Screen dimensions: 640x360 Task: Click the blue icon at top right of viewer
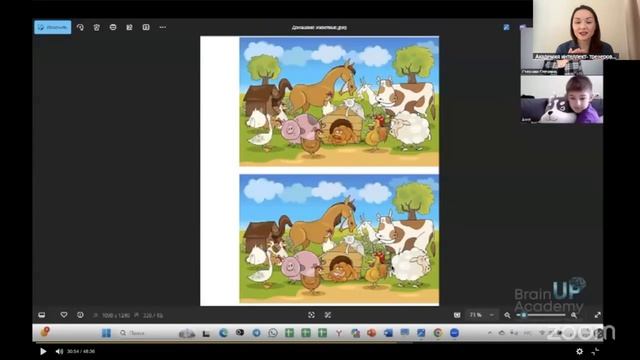coord(507,27)
